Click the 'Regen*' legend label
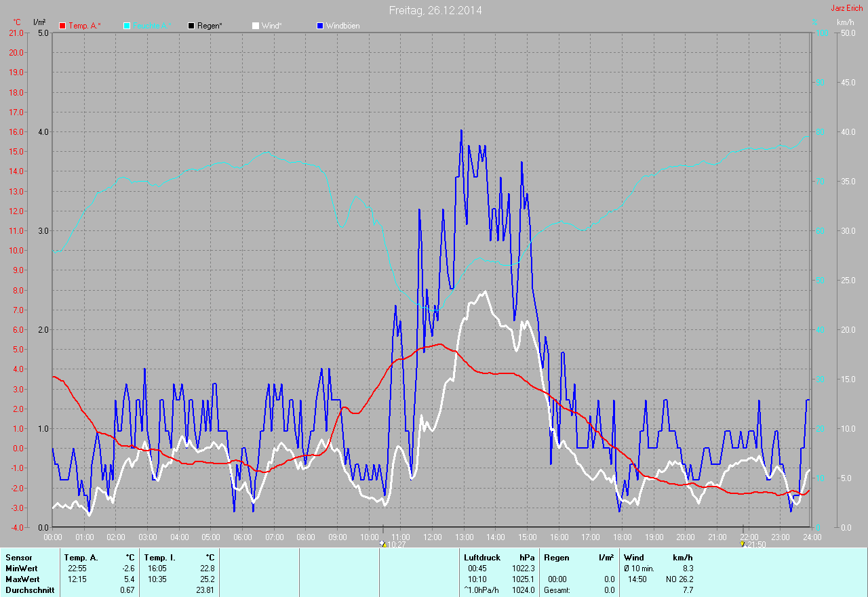 [x=210, y=26]
